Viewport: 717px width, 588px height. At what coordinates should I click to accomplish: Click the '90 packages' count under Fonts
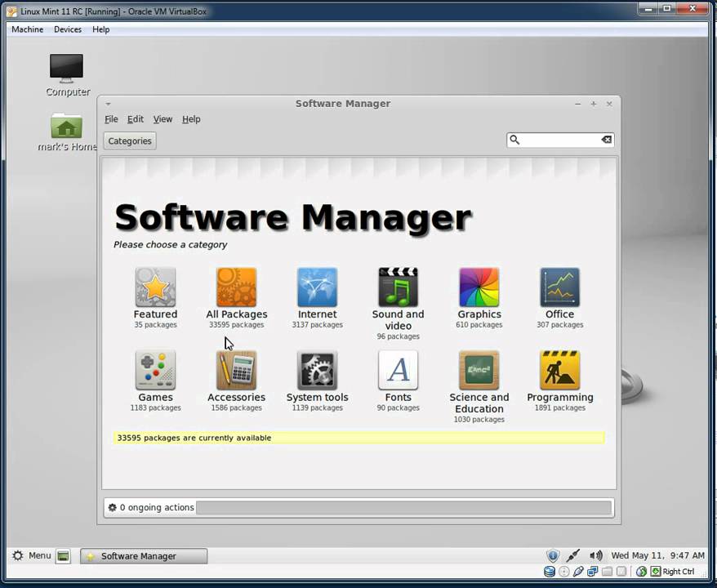click(399, 408)
